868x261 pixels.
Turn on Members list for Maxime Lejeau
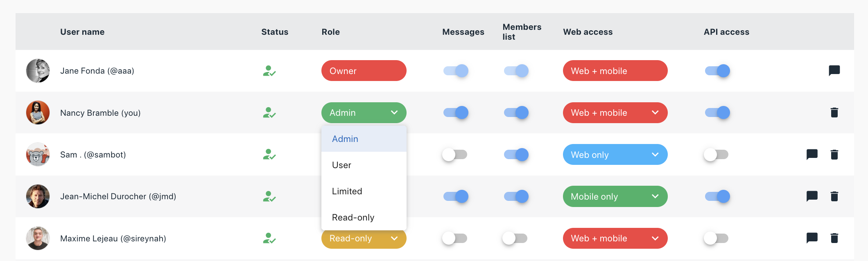515,238
